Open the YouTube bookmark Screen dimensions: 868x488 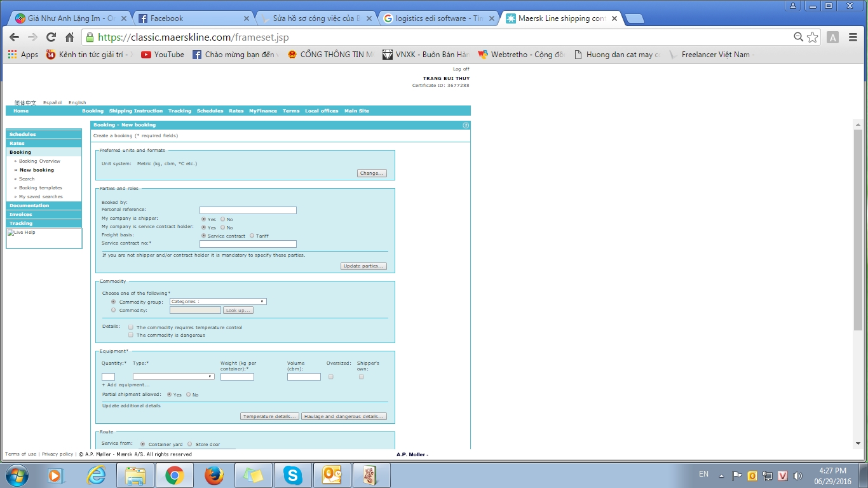coord(163,55)
